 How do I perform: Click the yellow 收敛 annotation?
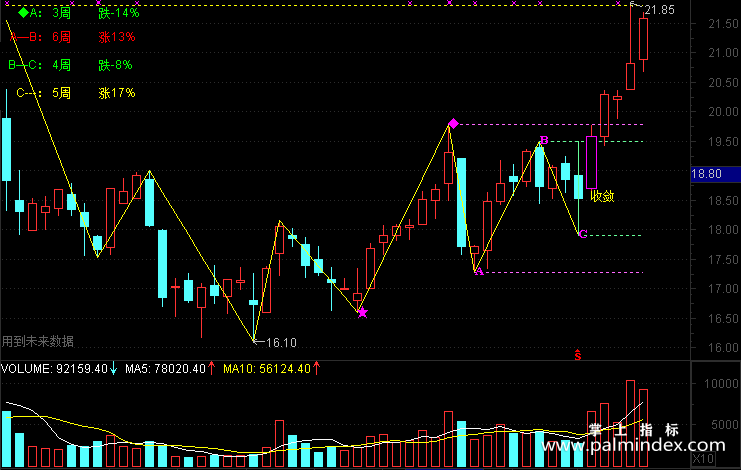point(602,197)
